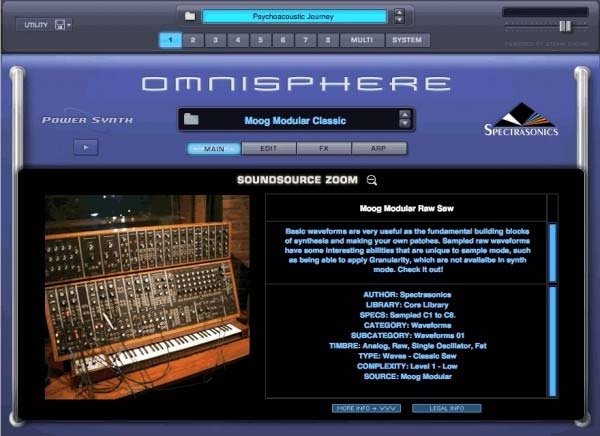This screenshot has height=436, width=600.
Task: Click the small play arrow button
Action: point(86,147)
